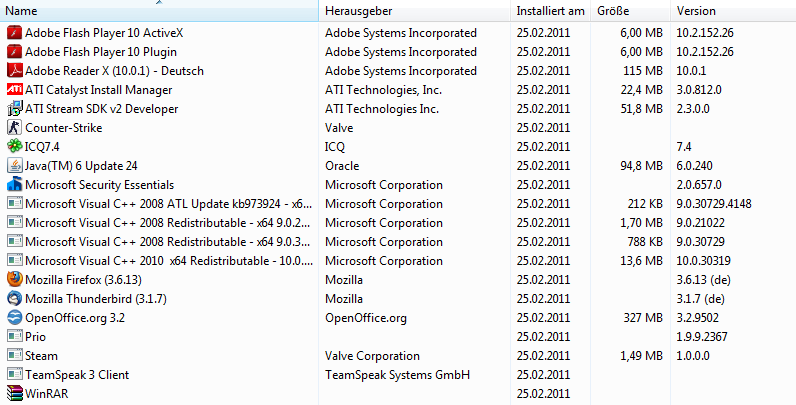The image size is (796, 405).
Task: Click the Valve Corporation publisher cell
Action: (373, 356)
